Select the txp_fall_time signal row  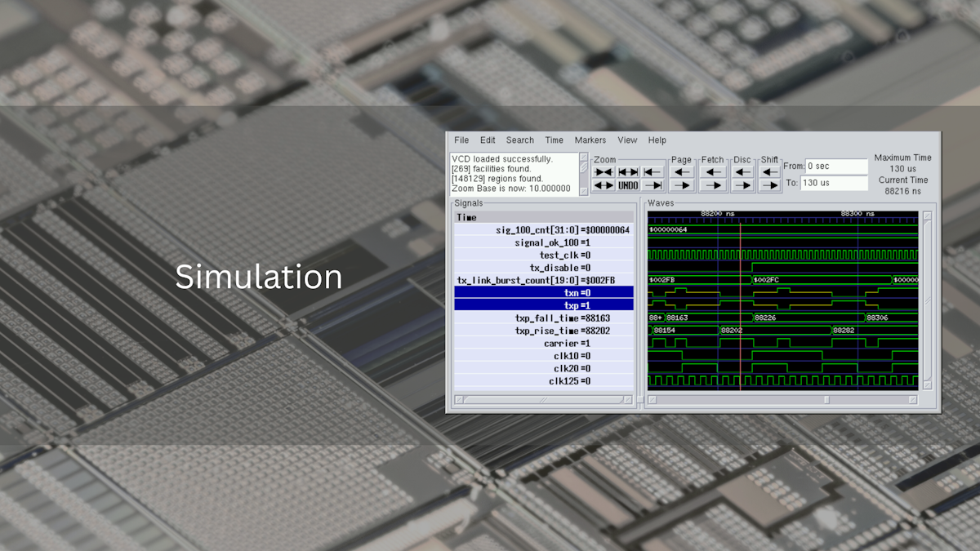pos(544,318)
